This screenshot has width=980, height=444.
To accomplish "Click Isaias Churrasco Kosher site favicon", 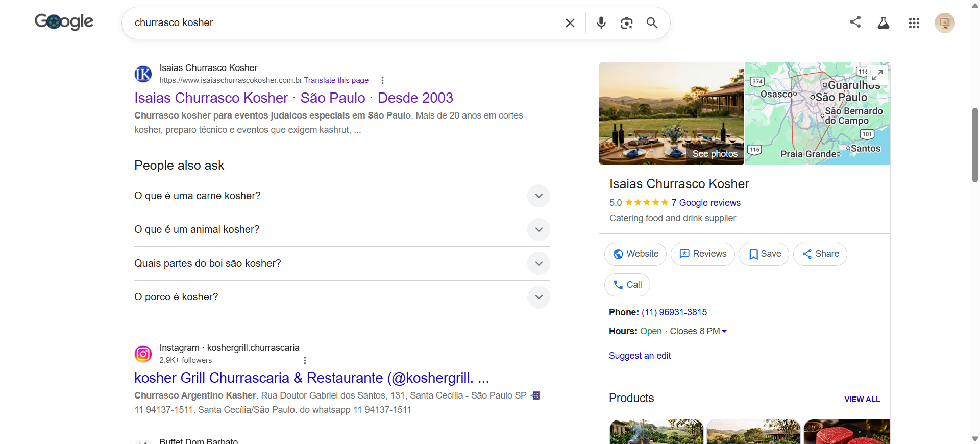I will (x=143, y=74).
